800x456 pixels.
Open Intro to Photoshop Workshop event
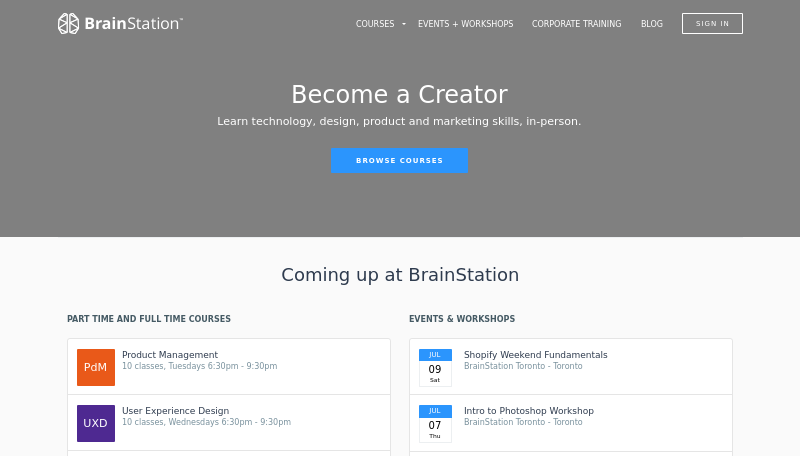coord(529,411)
